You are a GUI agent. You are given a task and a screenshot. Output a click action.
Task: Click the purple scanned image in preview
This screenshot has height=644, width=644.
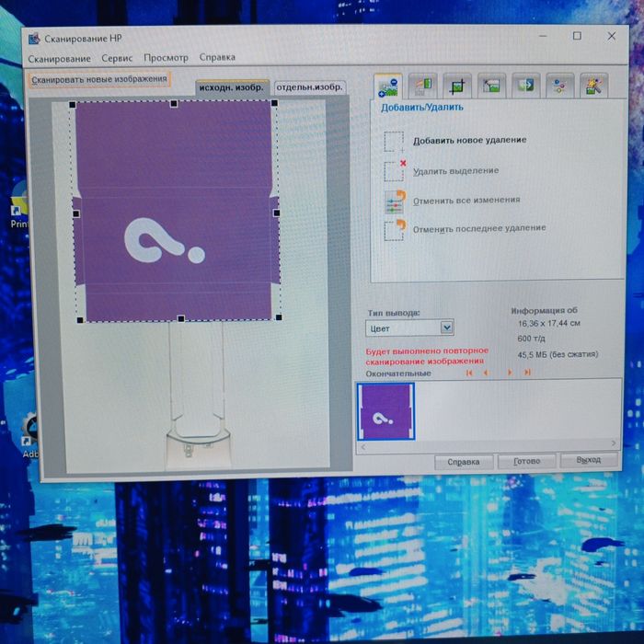coord(177,211)
